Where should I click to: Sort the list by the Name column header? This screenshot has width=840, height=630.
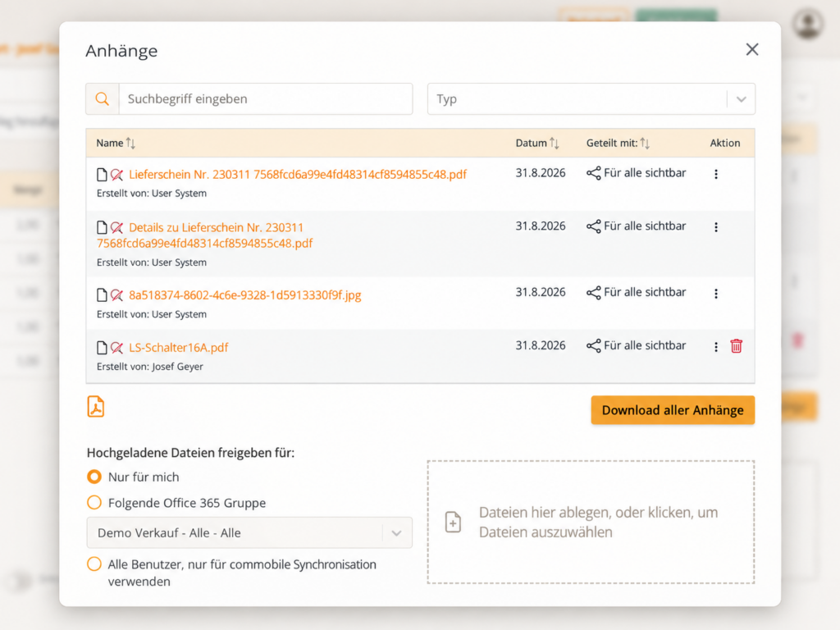tap(116, 143)
